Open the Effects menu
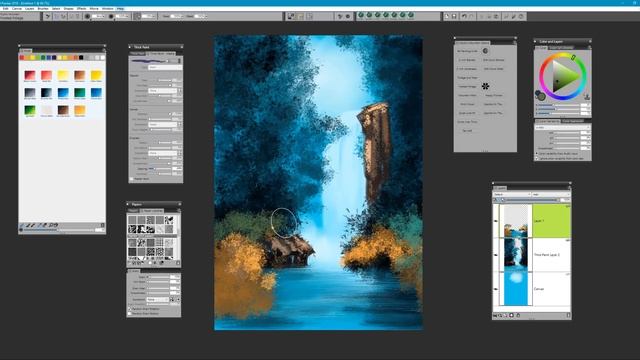 [x=82, y=9]
